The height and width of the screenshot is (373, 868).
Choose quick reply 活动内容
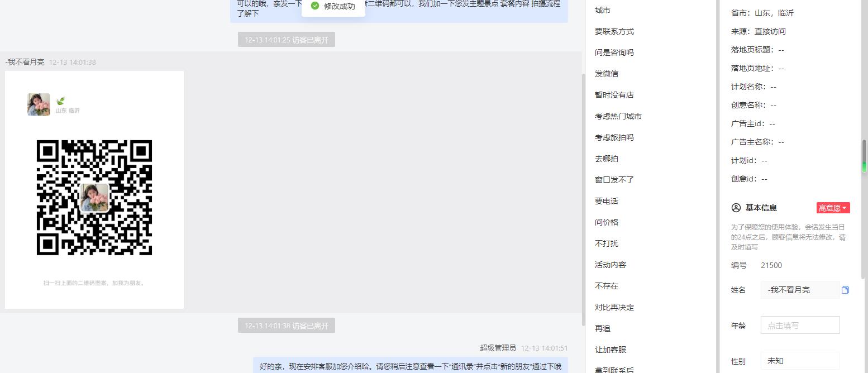click(x=611, y=265)
